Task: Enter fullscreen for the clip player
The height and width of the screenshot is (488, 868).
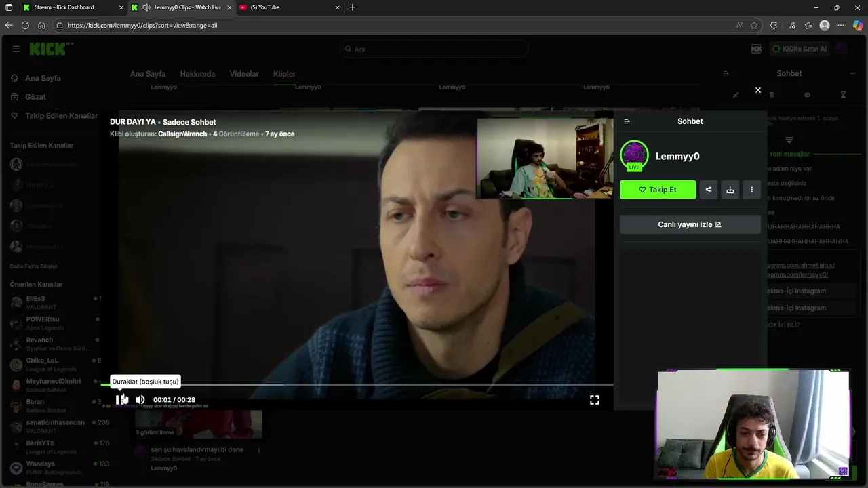Action: pyautogui.click(x=594, y=400)
